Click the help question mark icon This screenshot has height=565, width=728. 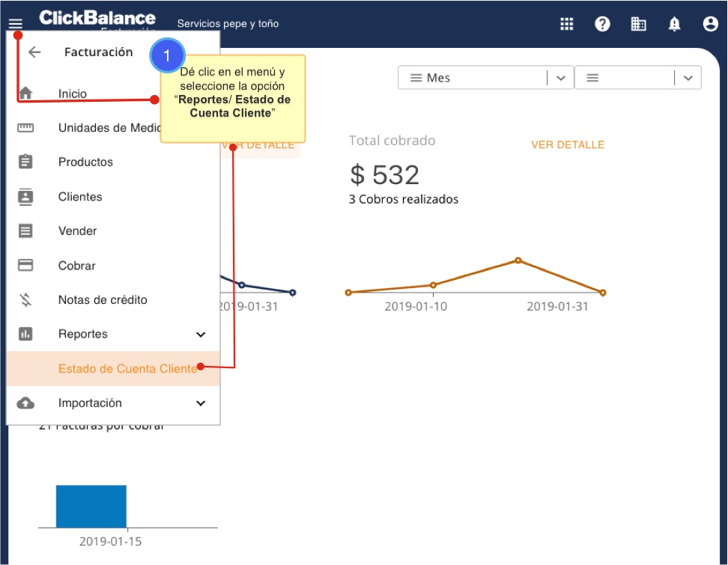point(602,24)
